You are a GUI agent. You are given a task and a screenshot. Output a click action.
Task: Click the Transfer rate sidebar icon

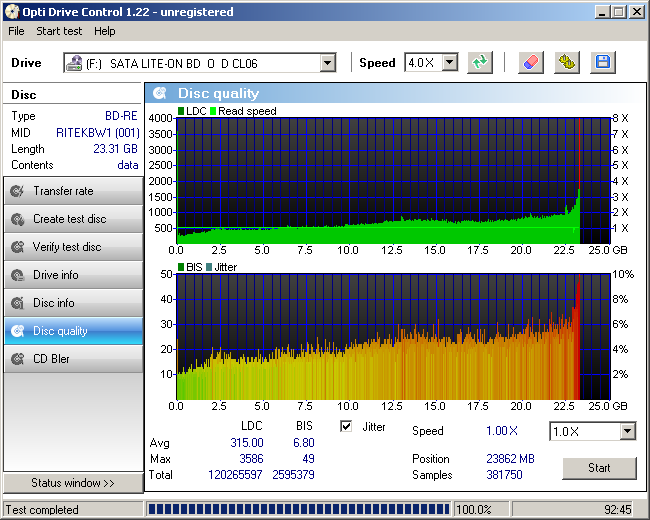tap(17, 191)
